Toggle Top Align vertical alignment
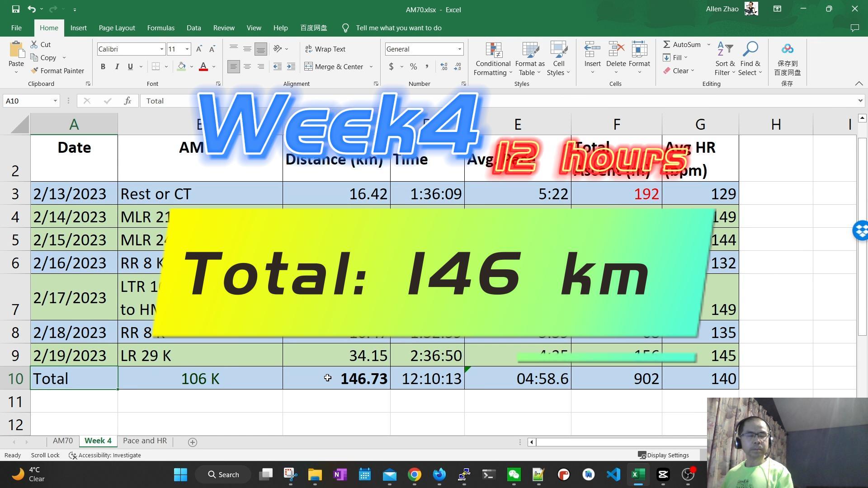Image resolution: width=868 pixels, height=488 pixels. tap(234, 49)
